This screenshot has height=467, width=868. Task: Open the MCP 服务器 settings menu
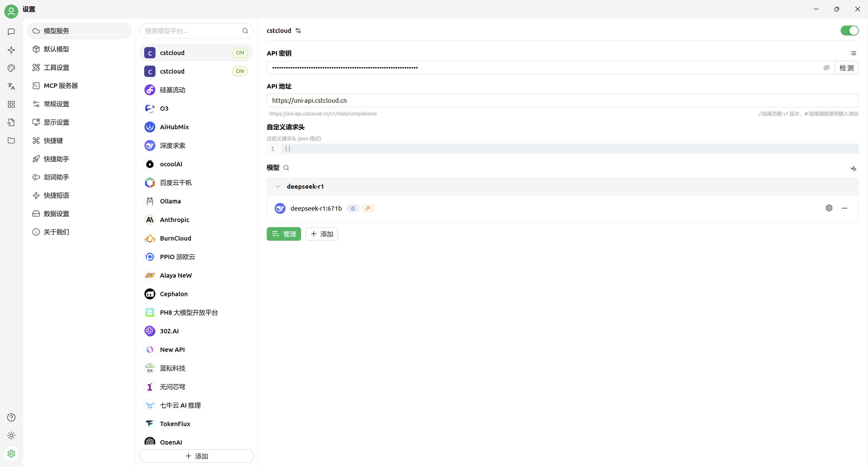[x=61, y=86]
